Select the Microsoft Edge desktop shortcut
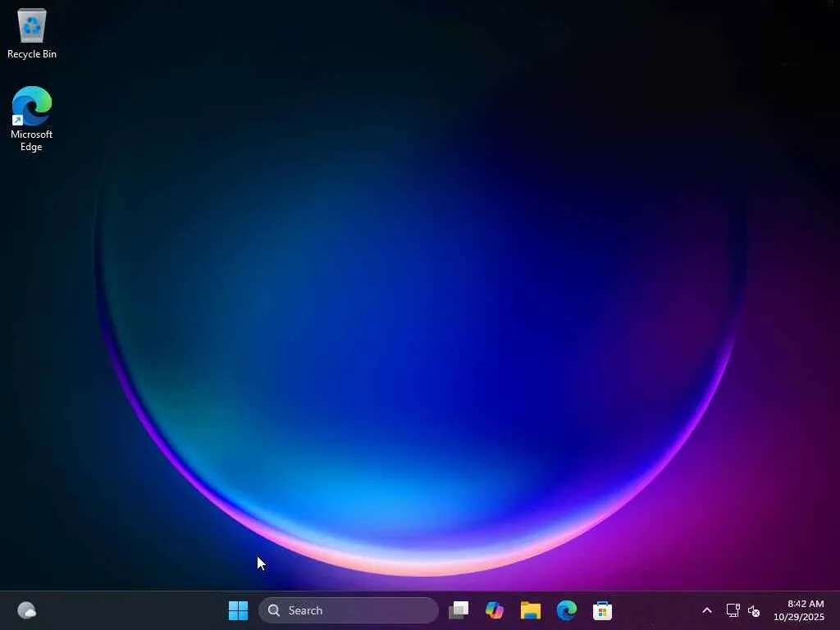The height and width of the screenshot is (630, 840). coord(32,119)
